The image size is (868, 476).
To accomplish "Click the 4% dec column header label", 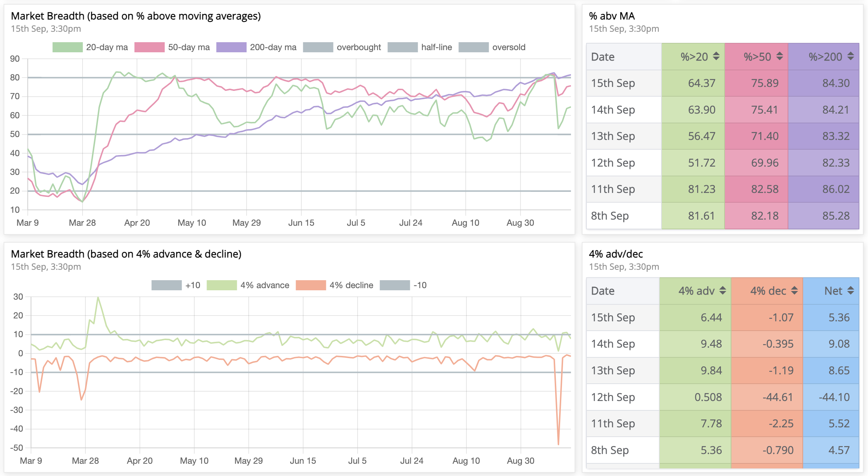I will click(768, 291).
